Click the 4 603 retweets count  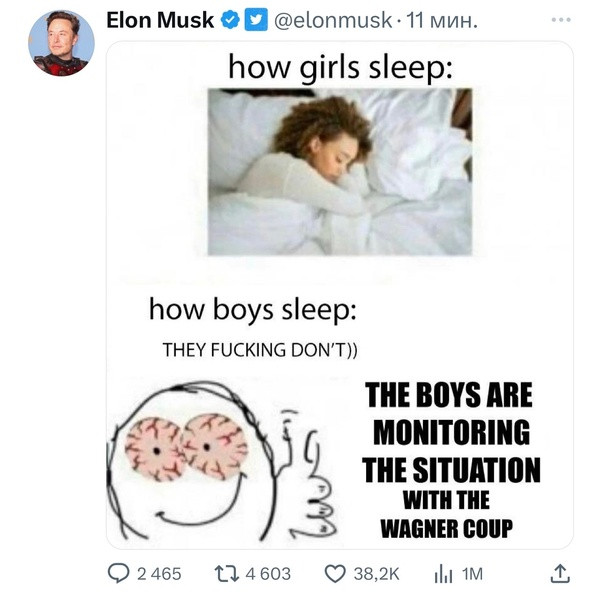pos(268,574)
